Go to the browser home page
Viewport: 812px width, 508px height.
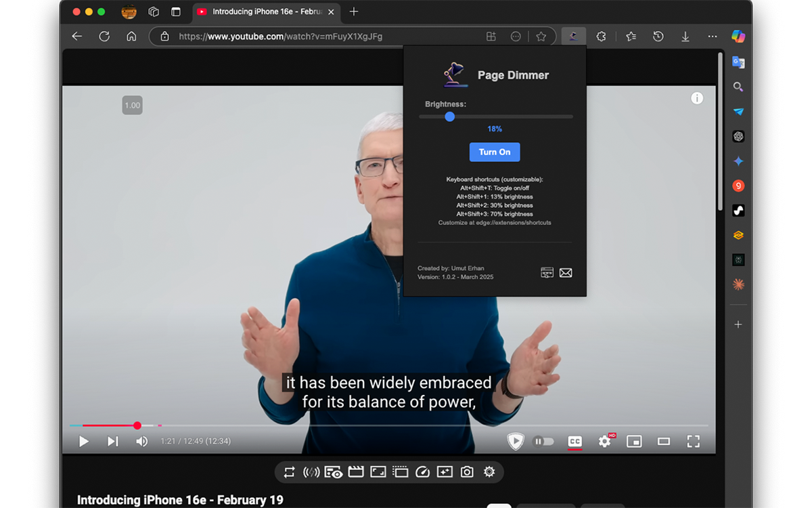pyautogui.click(x=131, y=37)
